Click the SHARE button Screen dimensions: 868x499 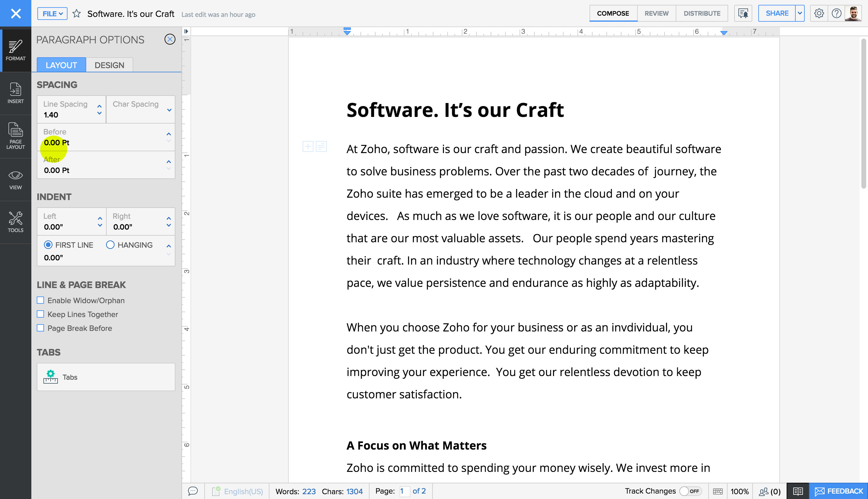tap(776, 13)
